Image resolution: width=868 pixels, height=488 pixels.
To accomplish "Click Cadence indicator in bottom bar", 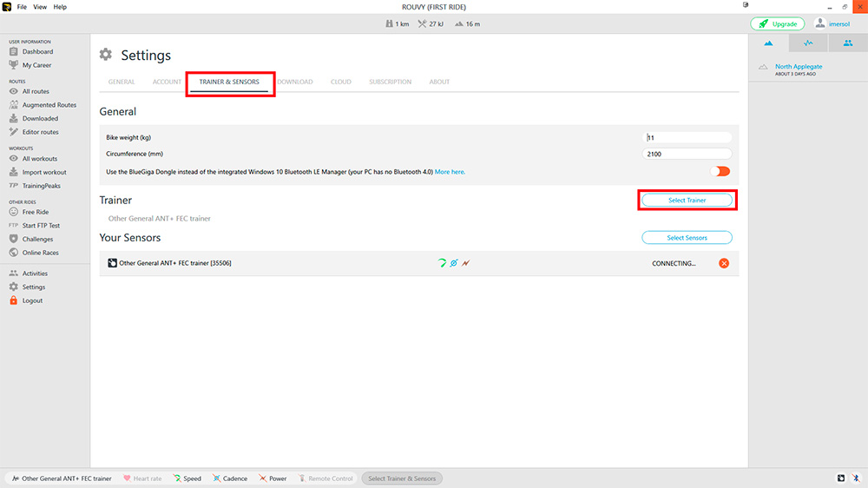I will point(230,478).
